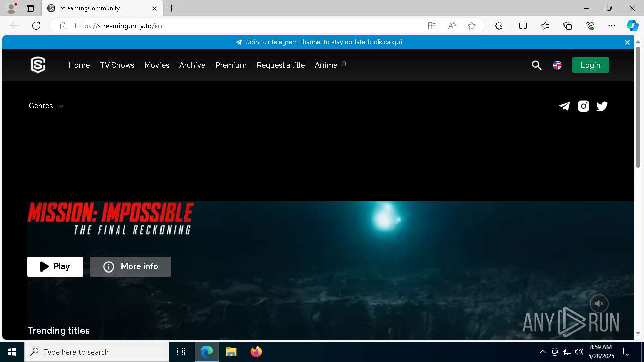
Task: Open the Movies section
Action: tap(156, 65)
